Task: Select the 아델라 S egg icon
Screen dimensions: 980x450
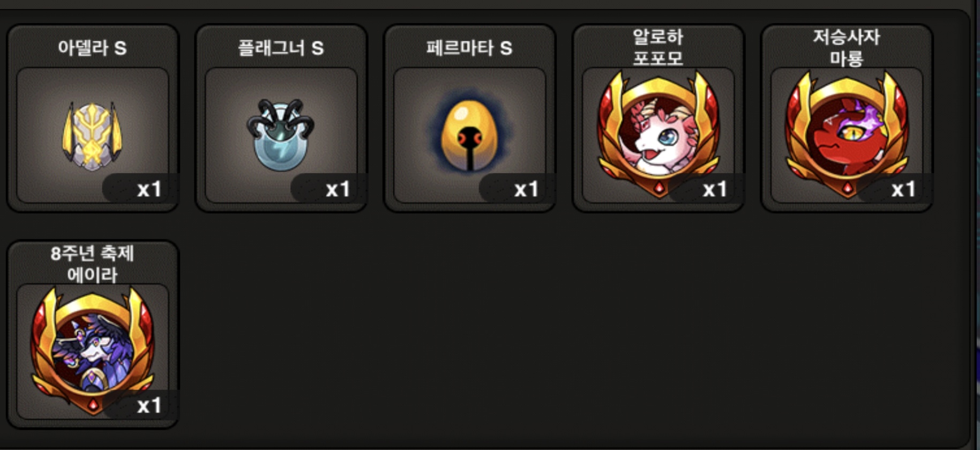Action: tap(92, 135)
